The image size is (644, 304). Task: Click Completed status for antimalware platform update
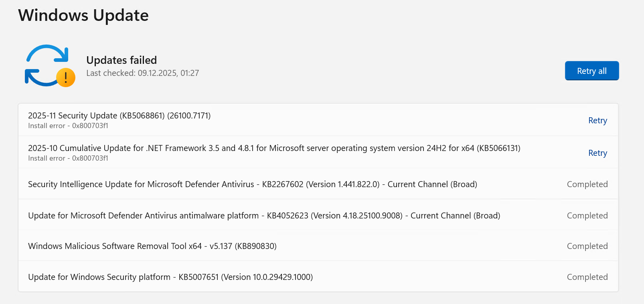click(x=587, y=216)
